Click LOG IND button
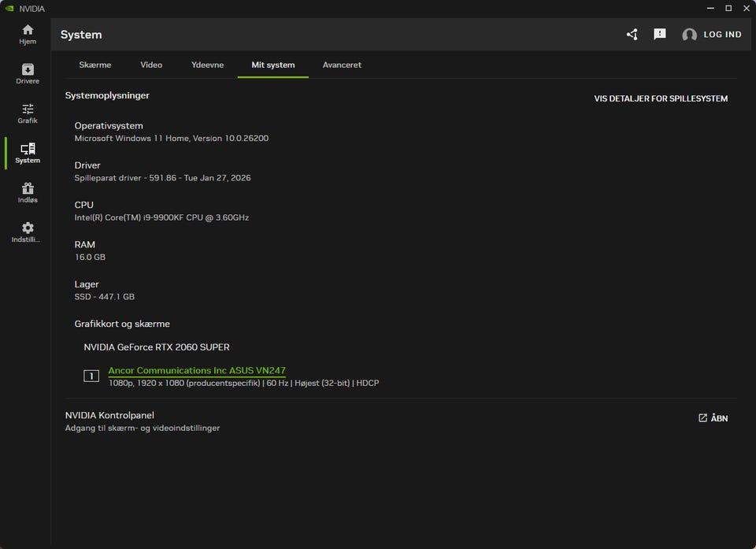 (x=722, y=35)
